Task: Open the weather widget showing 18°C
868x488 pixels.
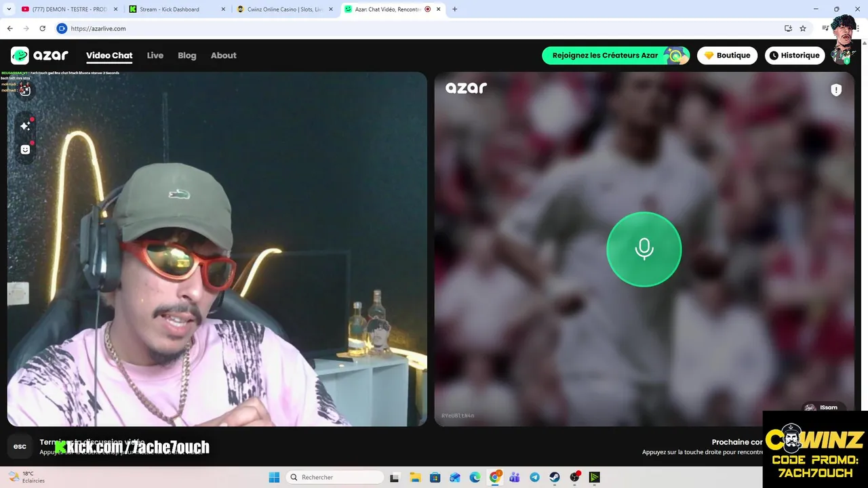Action: (27, 477)
